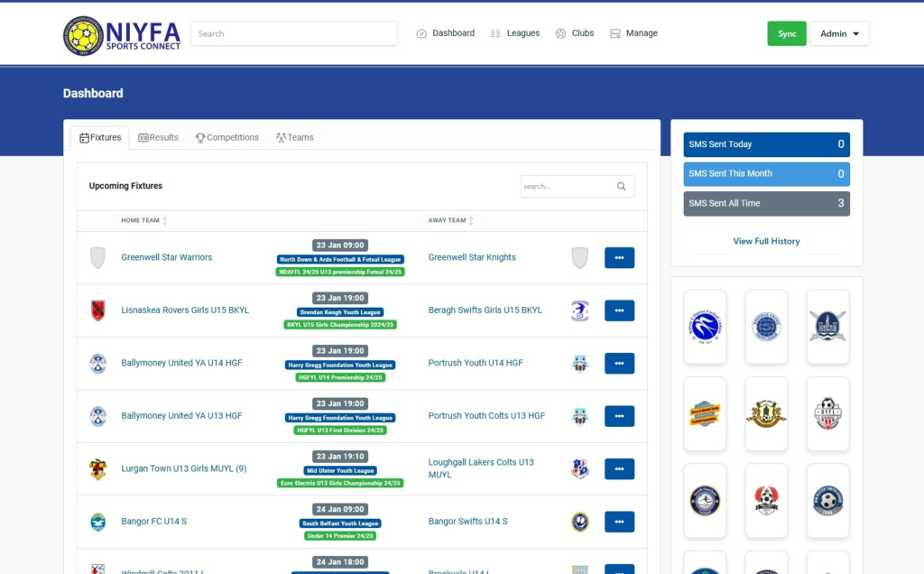Open the Bangor Swifts U14 S link
The image size is (924, 574).
(468, 521)
